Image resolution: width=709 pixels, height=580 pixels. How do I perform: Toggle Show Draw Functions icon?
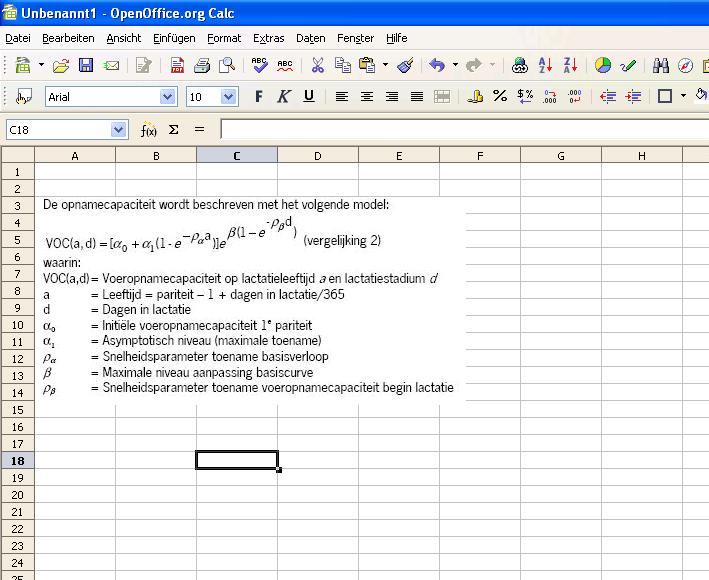pos(628,66)
